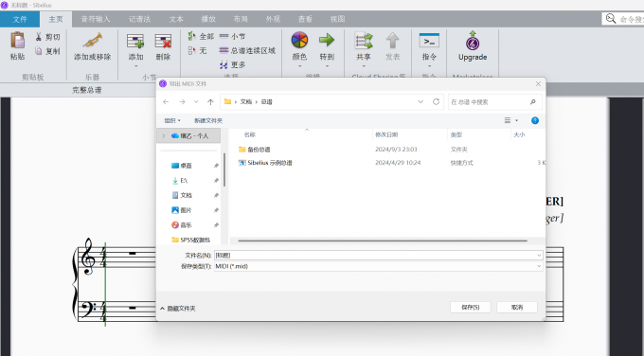Open the view options dropdown arrow
The width and height of the screenshot is (644, 356).
517,120
